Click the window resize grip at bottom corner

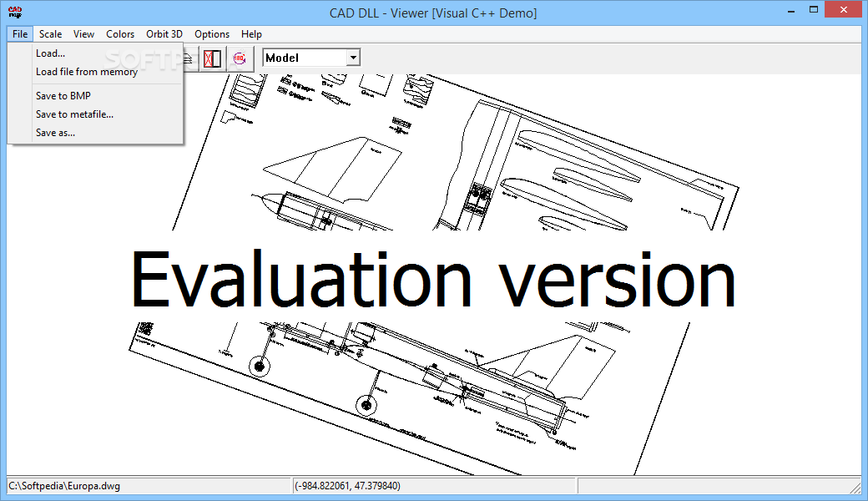click(x=855, y=488)
